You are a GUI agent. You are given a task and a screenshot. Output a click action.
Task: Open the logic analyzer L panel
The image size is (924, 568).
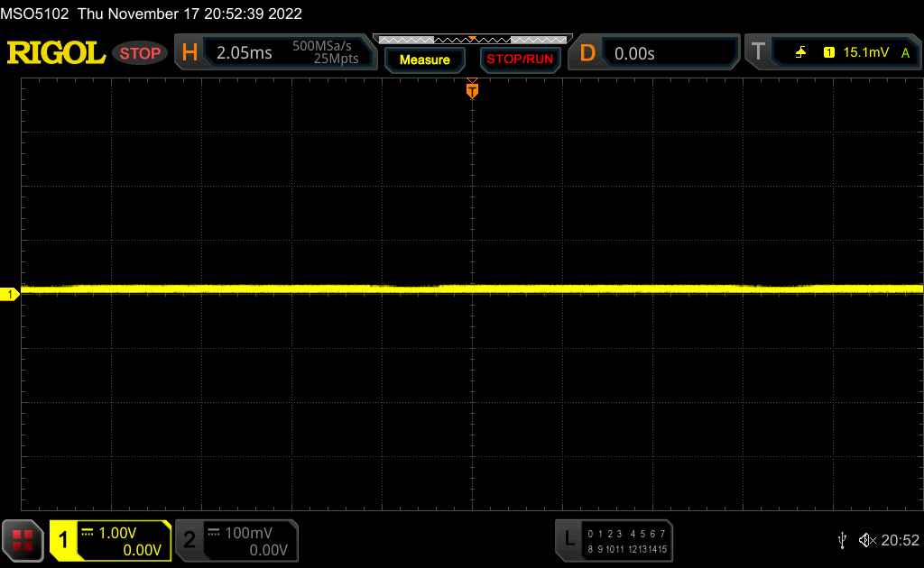(568, 538)
